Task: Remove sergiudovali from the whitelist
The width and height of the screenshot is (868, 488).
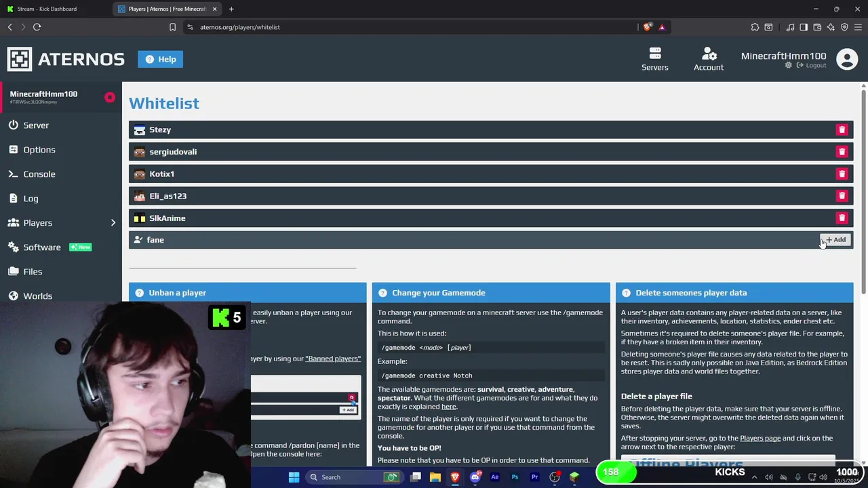Action: pyautogui.click(x=842, y=152)
